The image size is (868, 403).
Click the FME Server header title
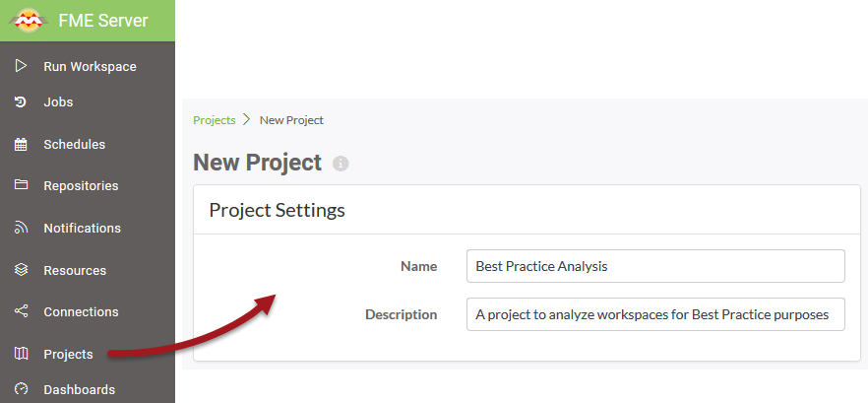(x=103, y=21)
